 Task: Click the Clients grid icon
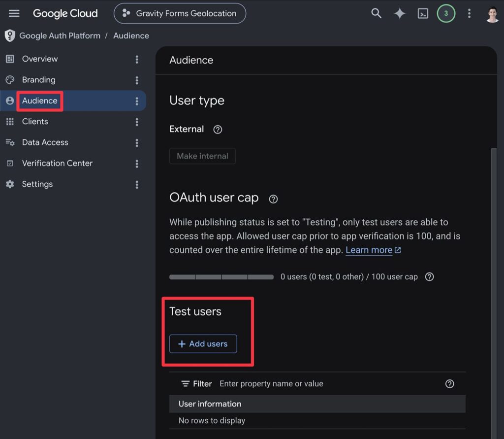10,122
